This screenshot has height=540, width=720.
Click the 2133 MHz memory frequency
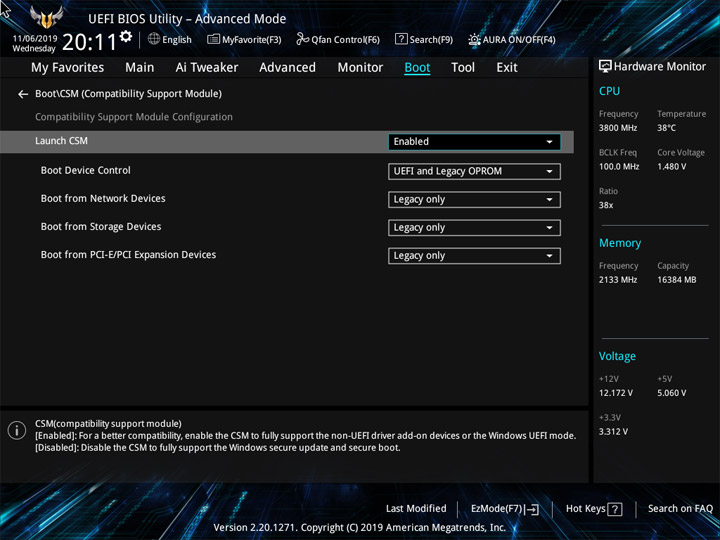[618, 280]
